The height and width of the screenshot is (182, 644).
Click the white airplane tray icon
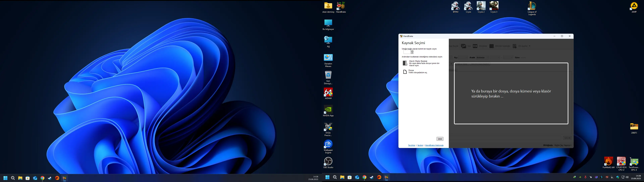(591, 177)
